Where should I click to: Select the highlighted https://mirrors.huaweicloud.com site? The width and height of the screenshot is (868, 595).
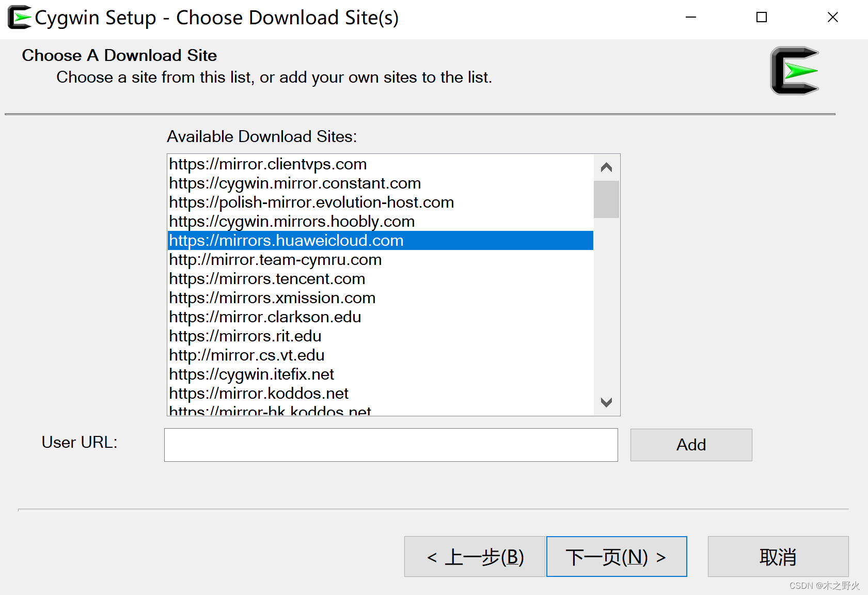click(381, 241)
